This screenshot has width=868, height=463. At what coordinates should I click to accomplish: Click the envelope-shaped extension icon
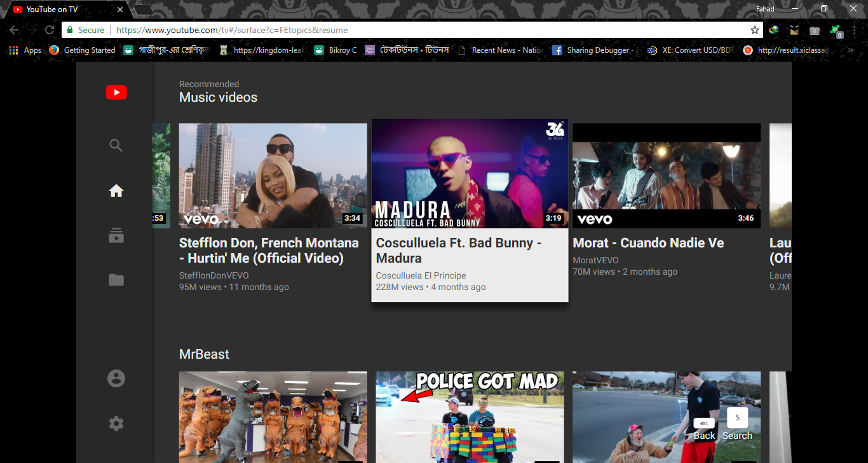coord(794,30)
